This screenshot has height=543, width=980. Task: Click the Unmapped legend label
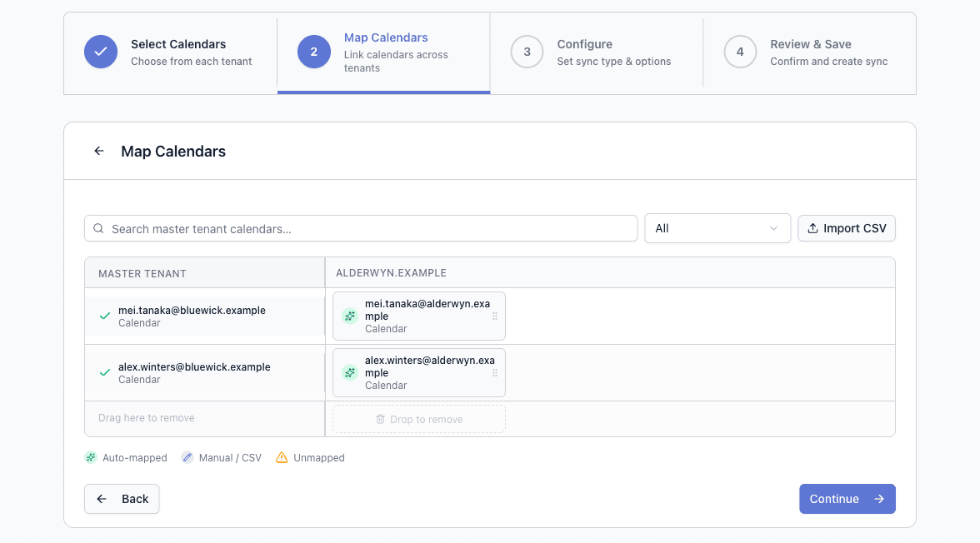coord(318,458)
